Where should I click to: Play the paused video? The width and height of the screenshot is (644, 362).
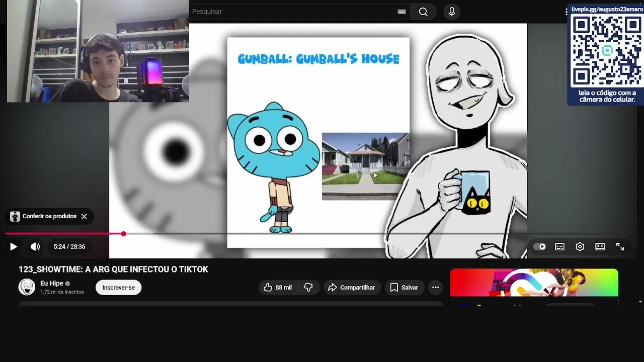pos(14,247)
